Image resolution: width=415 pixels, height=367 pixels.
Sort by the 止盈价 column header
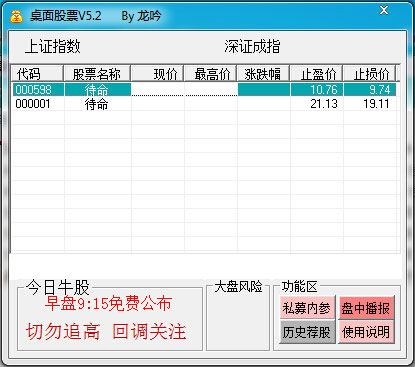tap(317, 74)
